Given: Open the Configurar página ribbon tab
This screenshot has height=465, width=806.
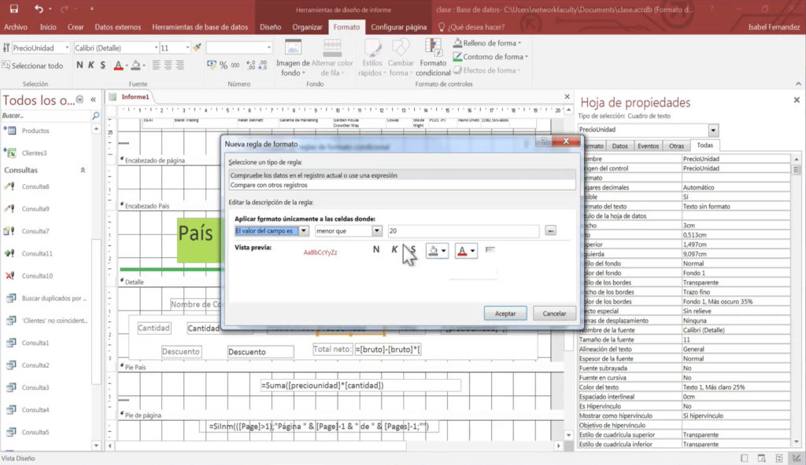Looking at the screenshot, I should click(398, 27).
